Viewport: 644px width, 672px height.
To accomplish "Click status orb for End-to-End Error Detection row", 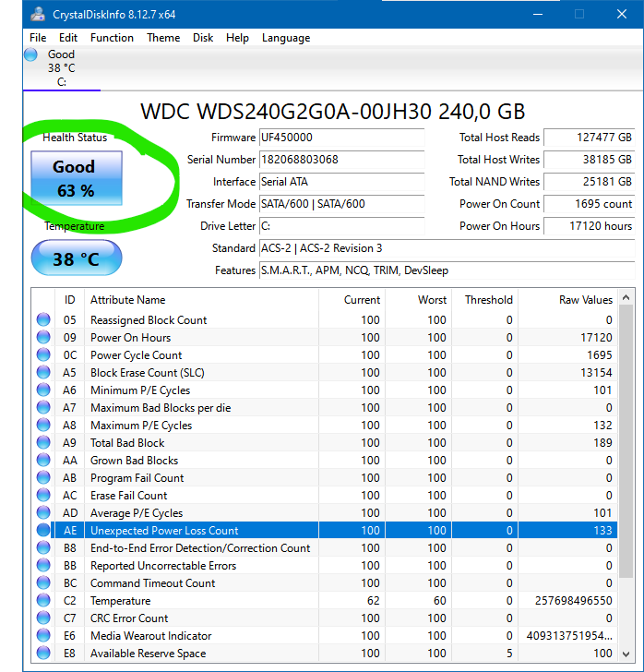I will point(43,547).
